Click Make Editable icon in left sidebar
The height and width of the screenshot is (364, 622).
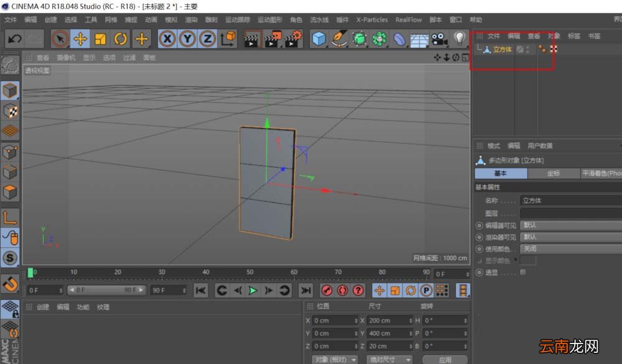click(10, 65)
